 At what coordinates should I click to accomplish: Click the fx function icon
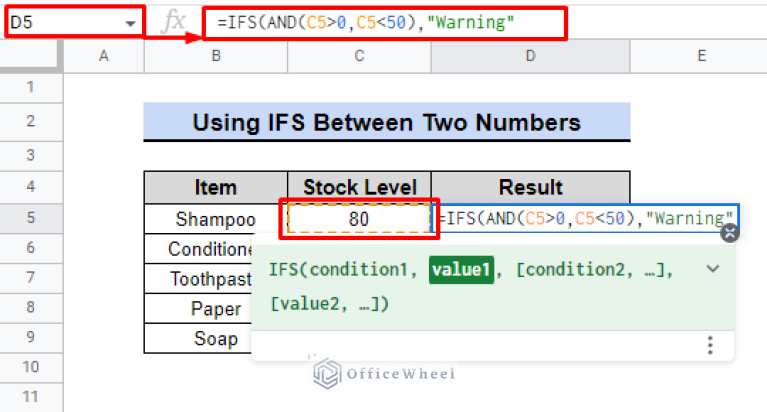point(173,21)
